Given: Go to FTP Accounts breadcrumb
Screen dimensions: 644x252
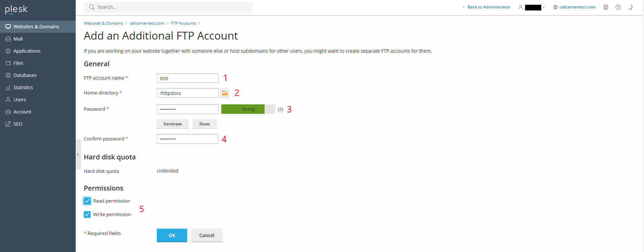Looking at the screenshot, I should [x=183, y=23].
